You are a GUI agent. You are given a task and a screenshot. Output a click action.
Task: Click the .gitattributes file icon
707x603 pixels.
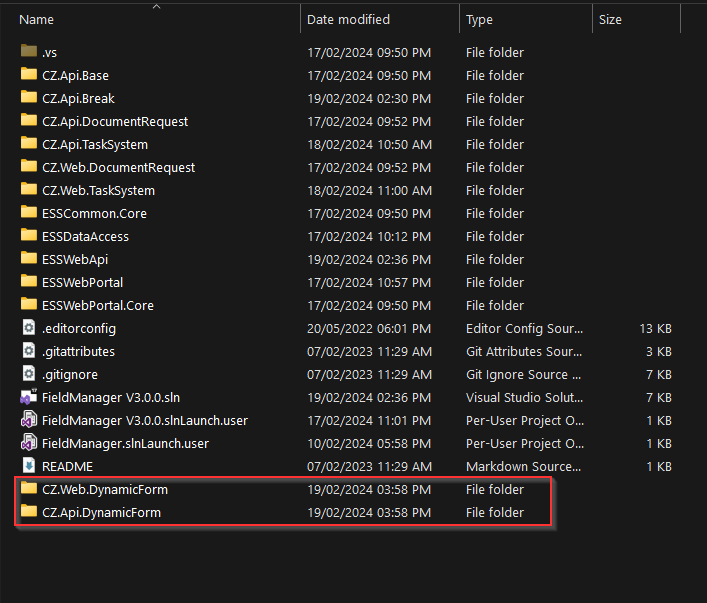point(29,350)
